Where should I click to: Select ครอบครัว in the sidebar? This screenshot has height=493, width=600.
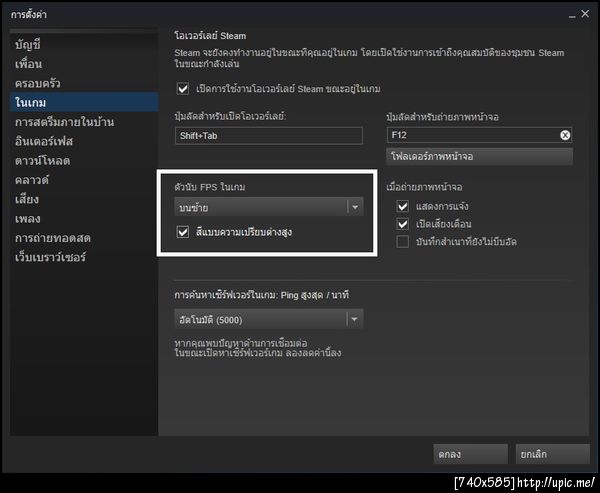[x=84, y=83]
